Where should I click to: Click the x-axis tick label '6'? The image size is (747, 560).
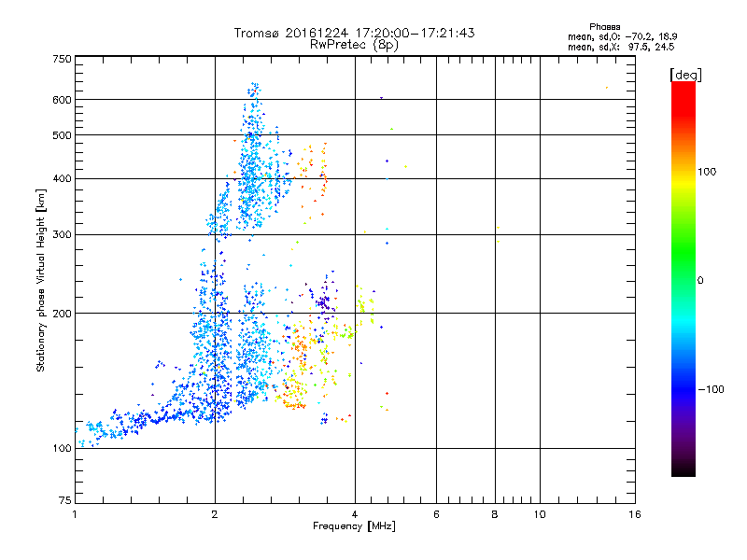436,514
